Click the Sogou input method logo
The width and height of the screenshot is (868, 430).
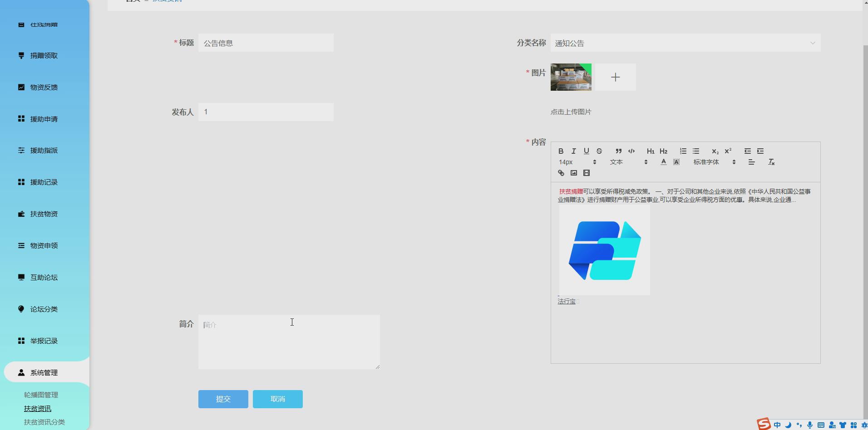click(x=764, y=424)
